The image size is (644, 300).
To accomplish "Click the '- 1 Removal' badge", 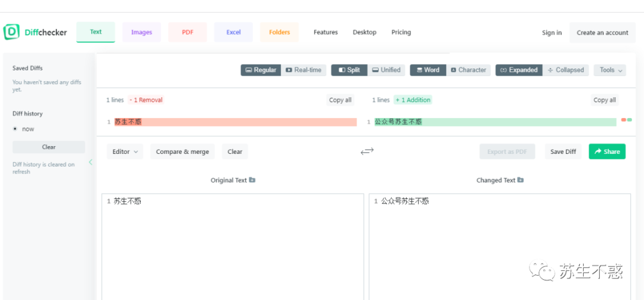I will (x=146, y=100).
